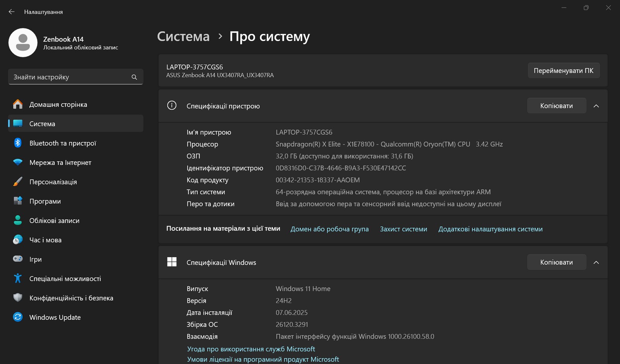The height and width of the screenshot is (364, 620).
Task: Go to Персоналізація settings
Action: [x=76, y=182]
